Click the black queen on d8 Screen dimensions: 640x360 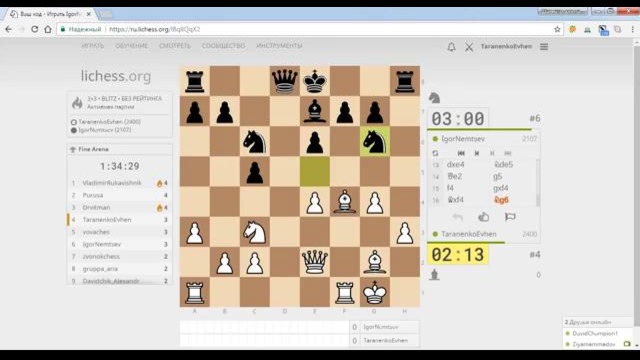pos(284,81)
